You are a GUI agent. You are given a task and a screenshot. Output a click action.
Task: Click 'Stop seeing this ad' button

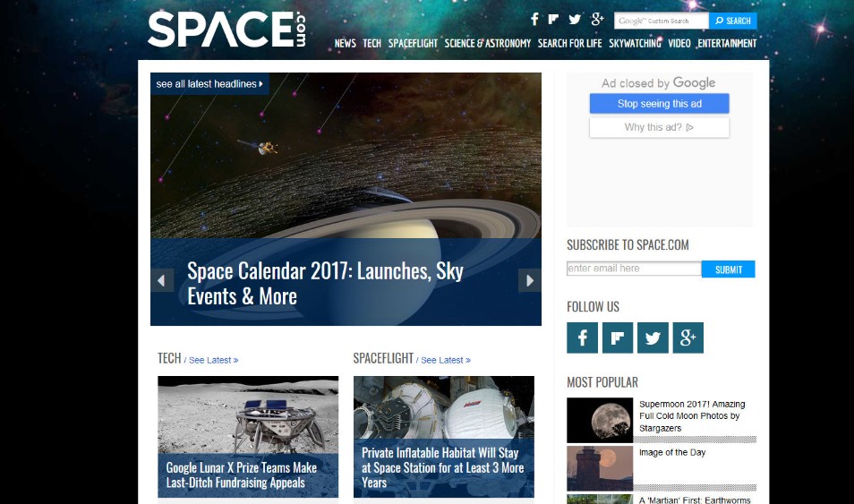pyautogui.click(x=659, y=104)
